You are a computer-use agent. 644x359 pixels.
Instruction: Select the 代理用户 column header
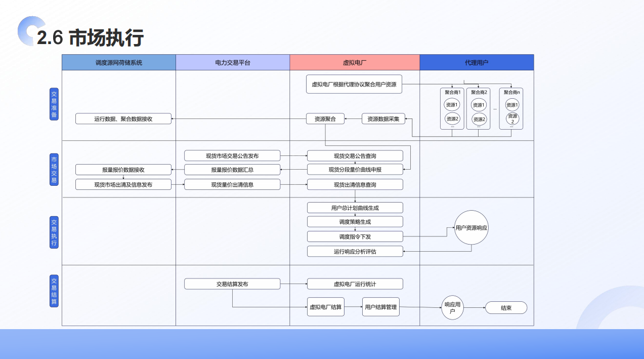[477, 62]
